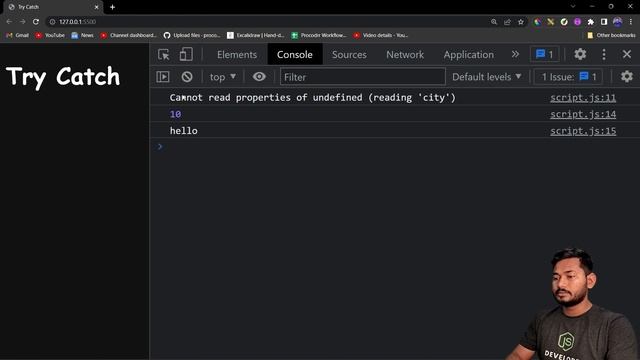Open the script.js:11 source link

point(583,98)
